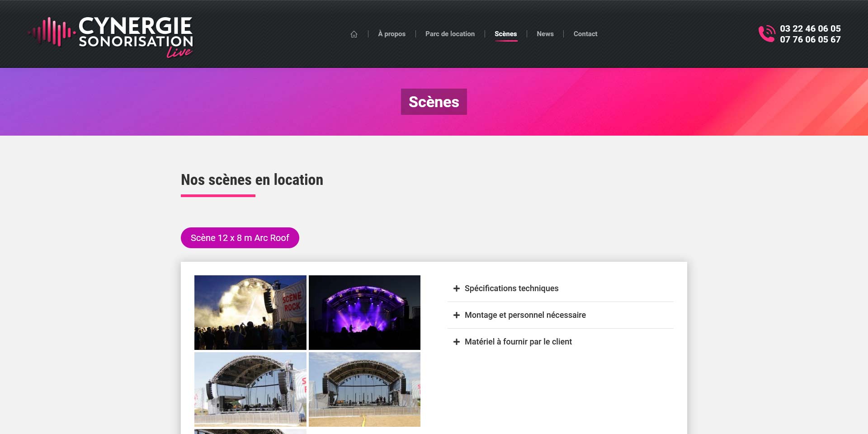
Task: Open the purple-lit night stage photo
Action: (x=364, y=312)
